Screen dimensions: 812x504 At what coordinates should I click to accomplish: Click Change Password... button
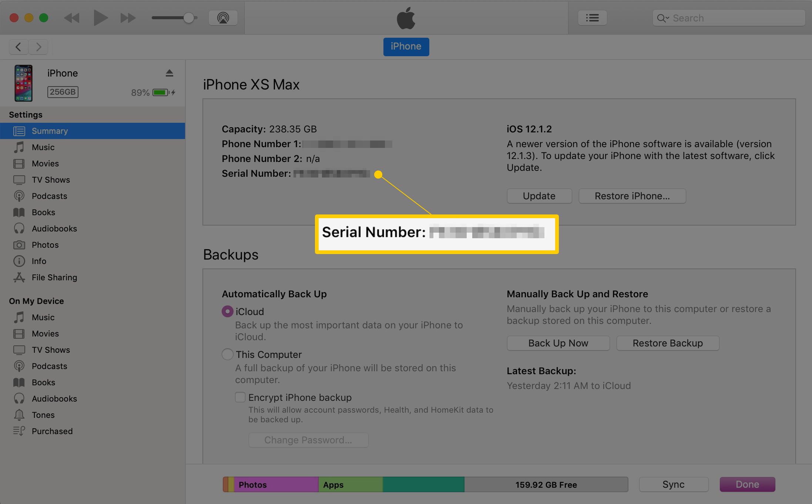point(308,440)
